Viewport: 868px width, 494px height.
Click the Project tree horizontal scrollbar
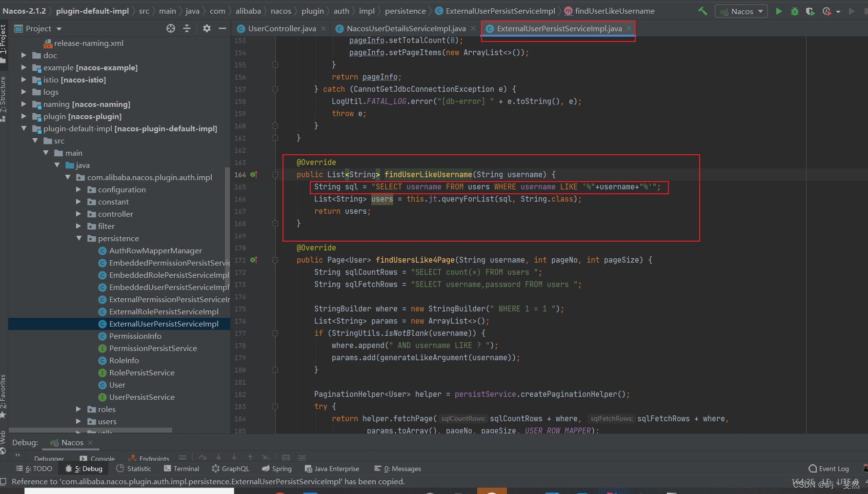[x=90, y=430]
